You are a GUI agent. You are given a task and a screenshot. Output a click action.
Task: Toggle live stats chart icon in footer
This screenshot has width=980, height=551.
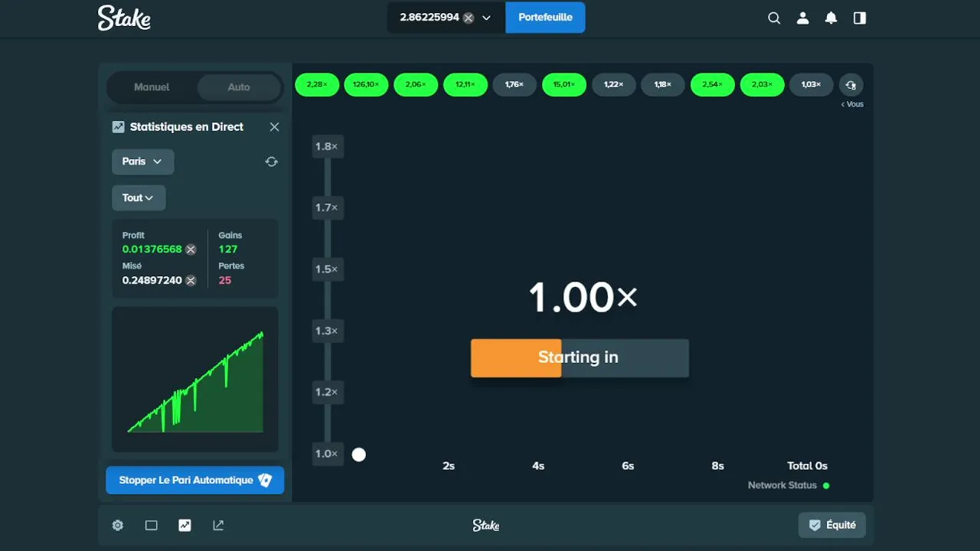pos(185,525)
